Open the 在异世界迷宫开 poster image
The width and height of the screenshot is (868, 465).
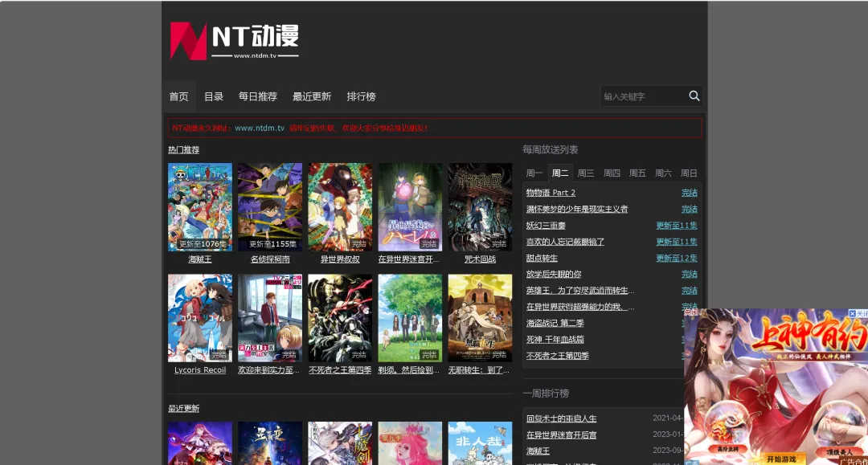[410, 206]
